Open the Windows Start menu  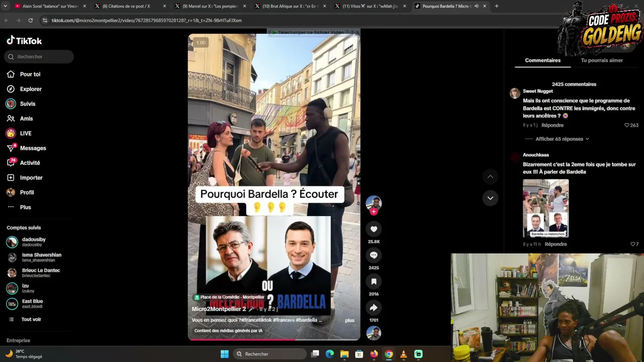pyautogui.click(x=224, y=354)
